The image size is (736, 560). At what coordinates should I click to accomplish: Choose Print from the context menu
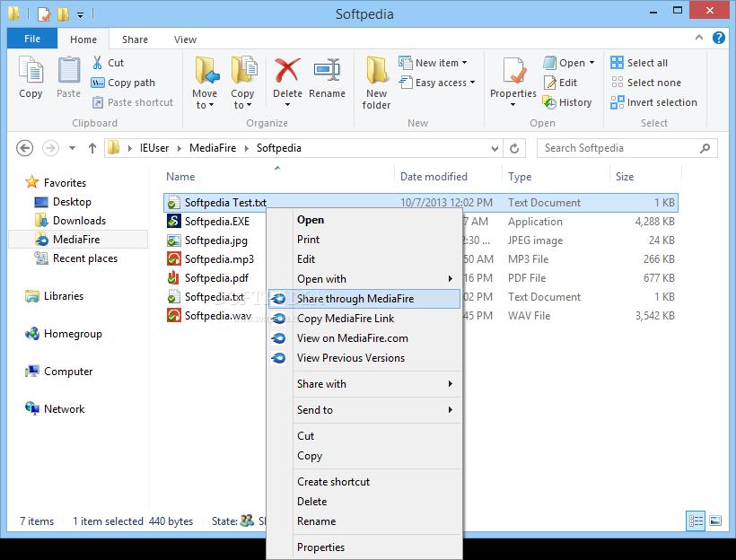[x=364, y=240]
